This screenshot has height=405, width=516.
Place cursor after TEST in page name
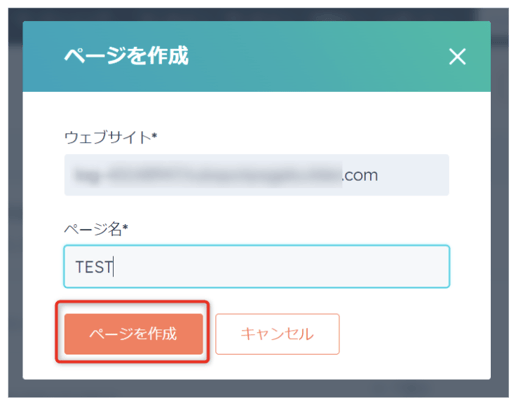tap(114, 267)
